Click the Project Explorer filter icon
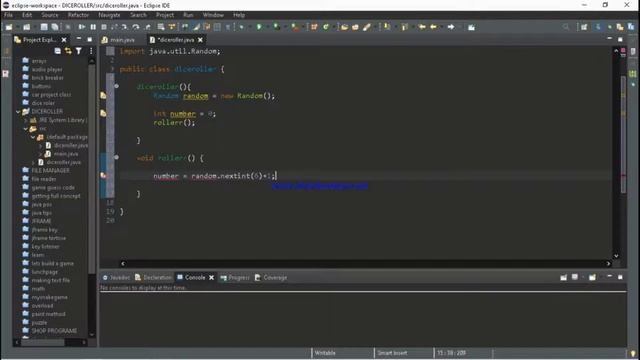The height and width of the screenshot is (360, 640). 79,51
